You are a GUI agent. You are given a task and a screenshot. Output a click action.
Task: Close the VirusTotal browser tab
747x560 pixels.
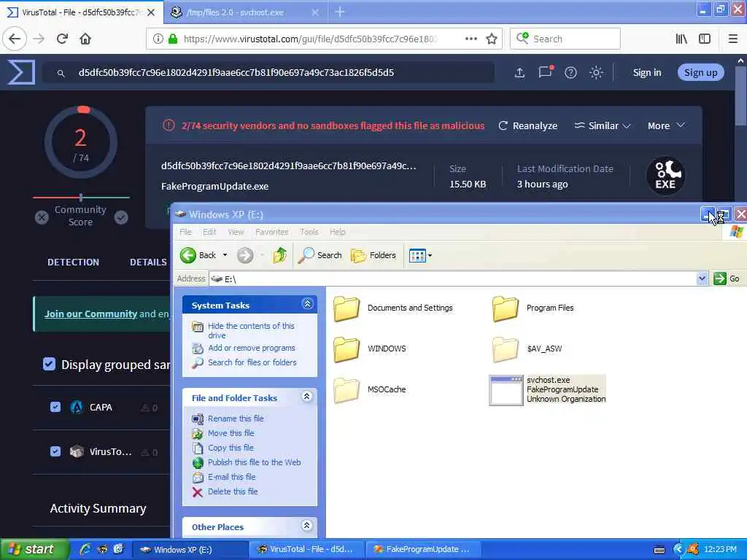[151, 12]
